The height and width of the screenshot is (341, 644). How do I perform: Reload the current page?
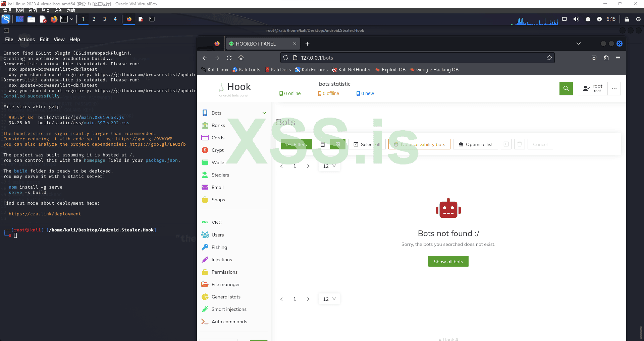pos(229,58)
